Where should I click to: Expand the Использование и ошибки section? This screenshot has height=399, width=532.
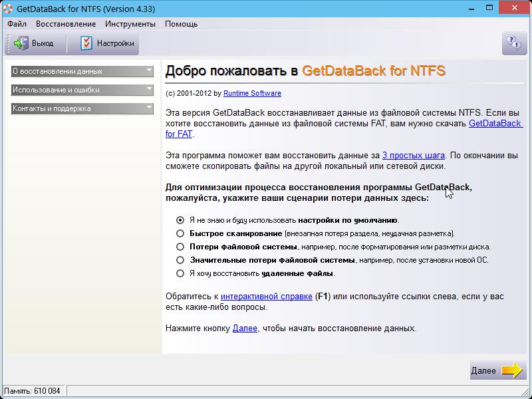tap(82, 90)
